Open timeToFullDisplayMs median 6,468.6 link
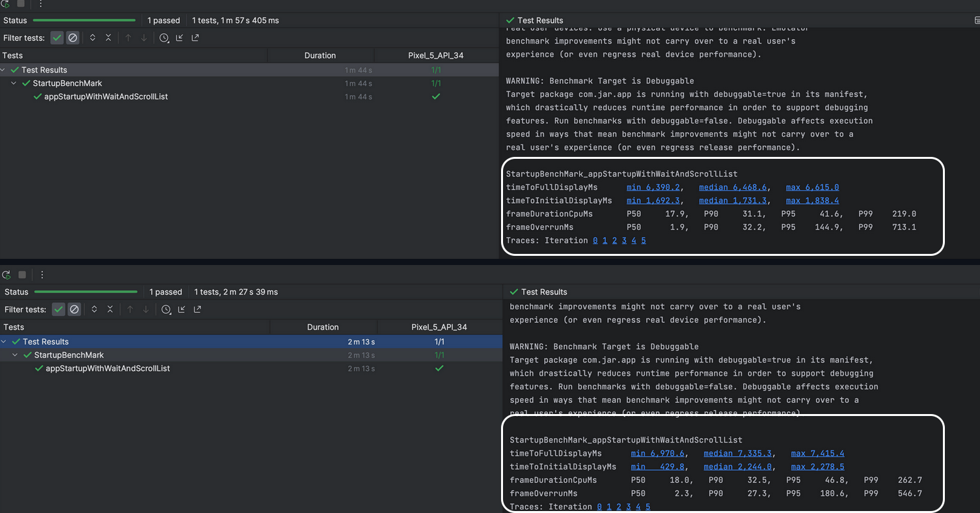This screenshot has width=980, height=513. [x=733, y=187]
